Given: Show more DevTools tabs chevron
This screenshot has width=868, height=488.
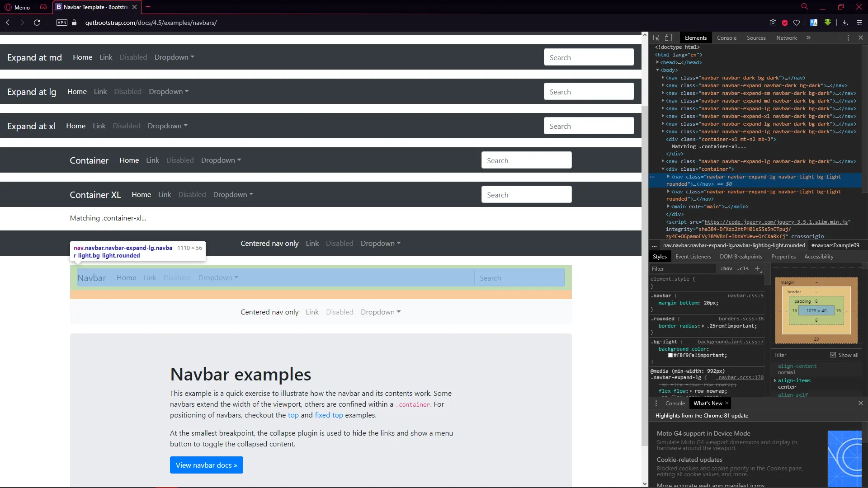Looking at the screenshot, I should click(x=808, y=38).
